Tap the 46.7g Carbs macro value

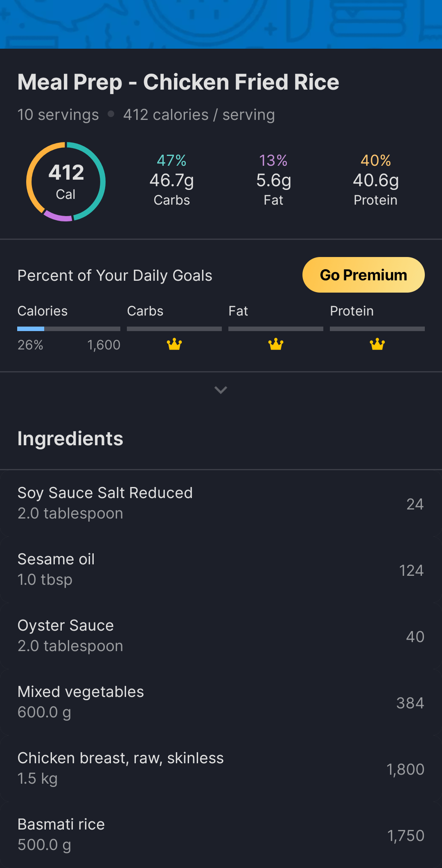click(171, 180)
